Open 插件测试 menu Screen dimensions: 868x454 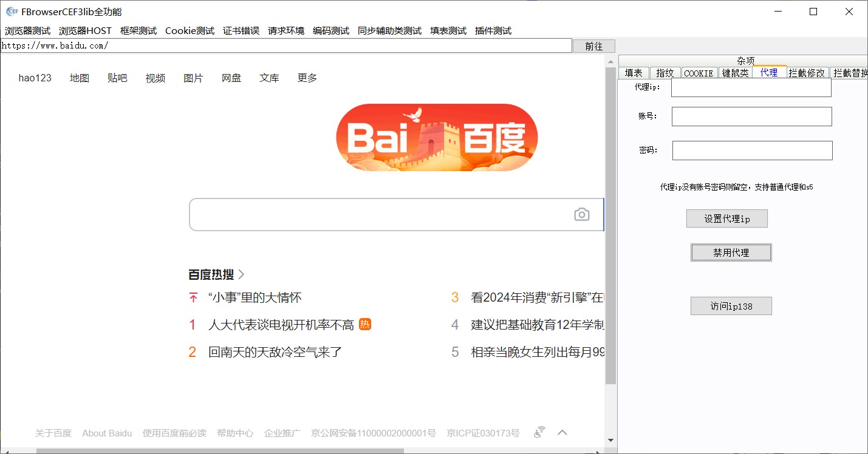(493, 31)
